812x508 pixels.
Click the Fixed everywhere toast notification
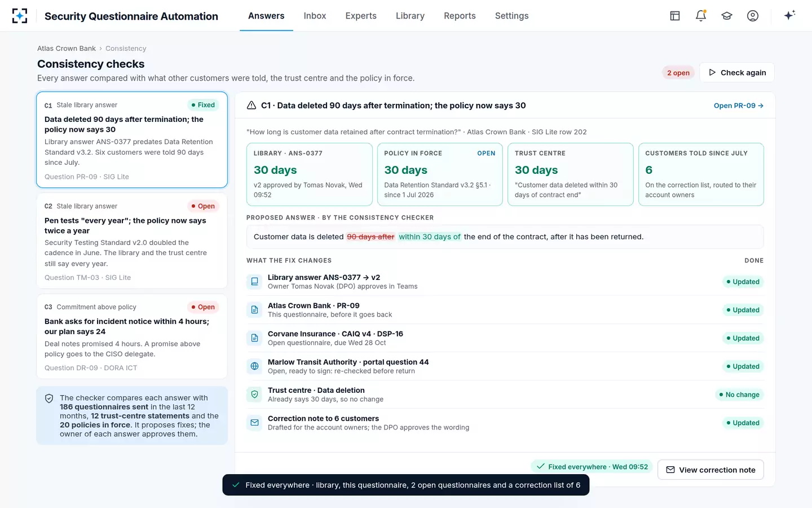click(x=406, y=485)
